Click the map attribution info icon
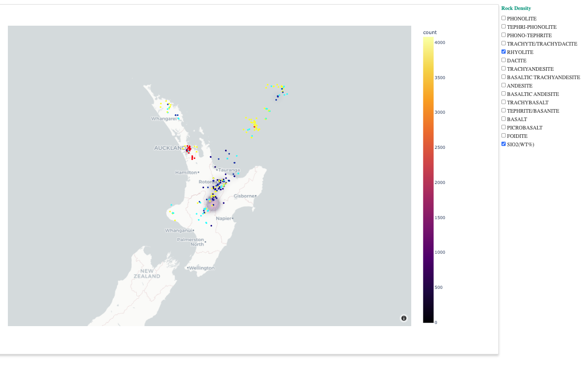Viewport: 588px width, 367px height. pos(403,318)
